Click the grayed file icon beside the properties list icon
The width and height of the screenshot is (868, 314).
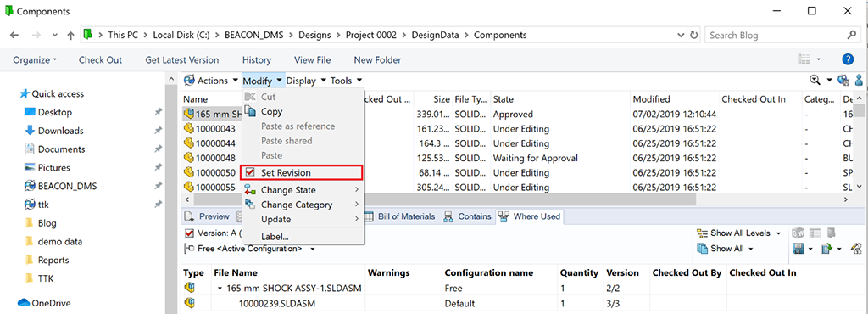[831, 233]
